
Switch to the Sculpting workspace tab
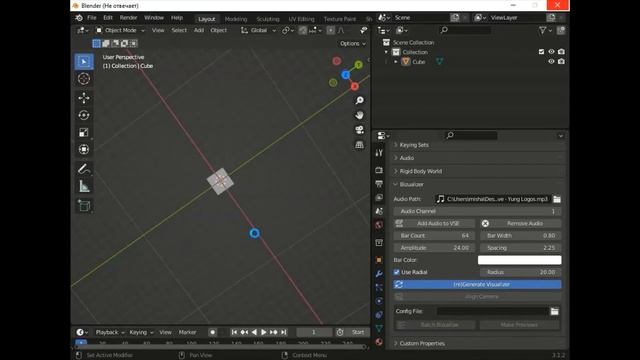pos(268,19)
